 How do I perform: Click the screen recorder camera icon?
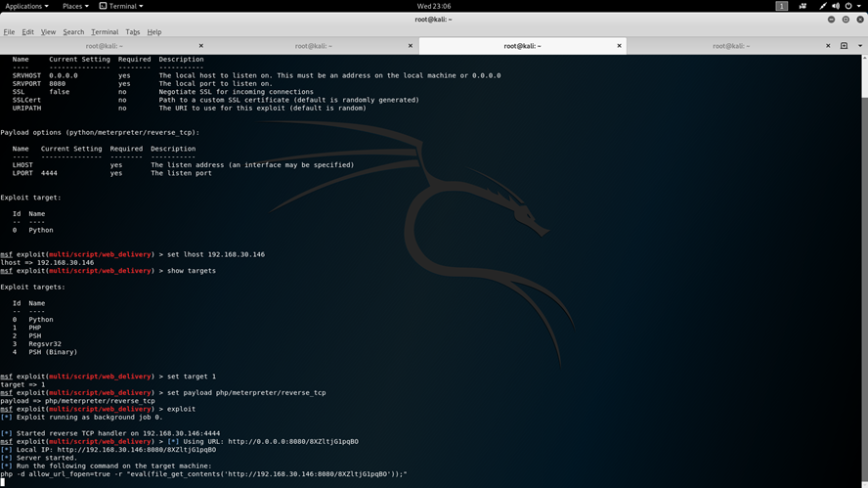tap(803, 6)
